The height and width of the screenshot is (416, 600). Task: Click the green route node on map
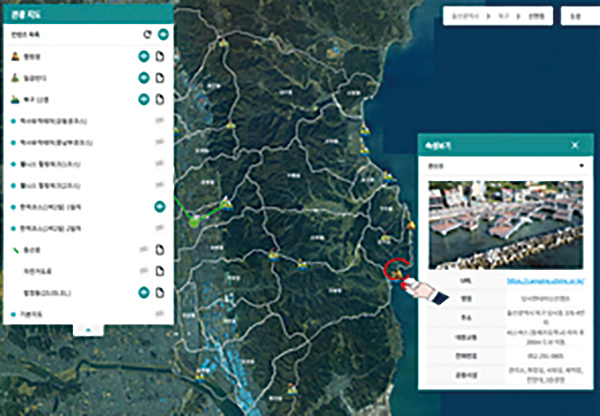tap(194, 222)
